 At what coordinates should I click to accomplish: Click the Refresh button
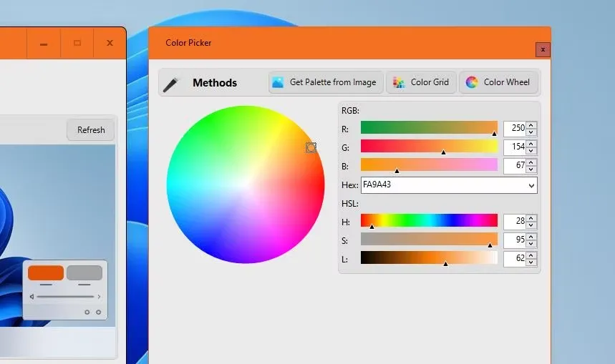pyautogui.click(x=91, y=130)
